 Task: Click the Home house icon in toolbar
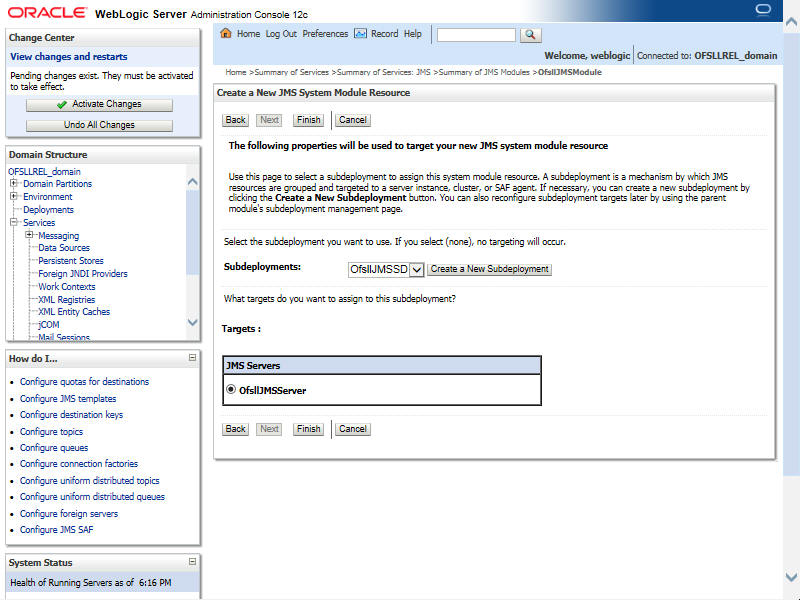[226, 33]
